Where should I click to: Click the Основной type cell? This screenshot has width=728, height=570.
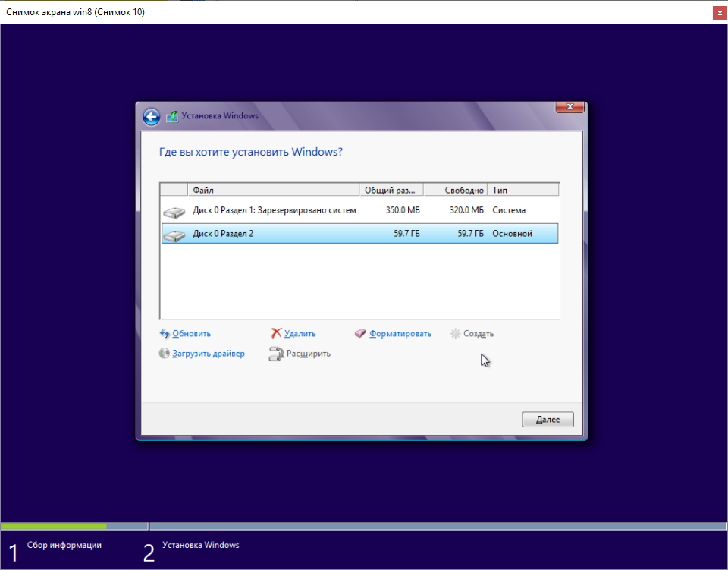pyautogui.click(x=512, y=233)
